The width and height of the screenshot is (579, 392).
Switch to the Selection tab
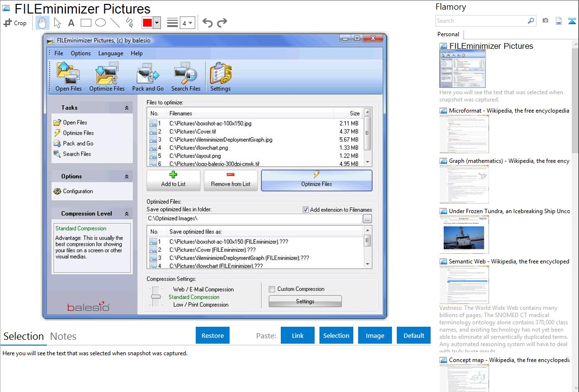pyautogui.click(x=24, y=336)
